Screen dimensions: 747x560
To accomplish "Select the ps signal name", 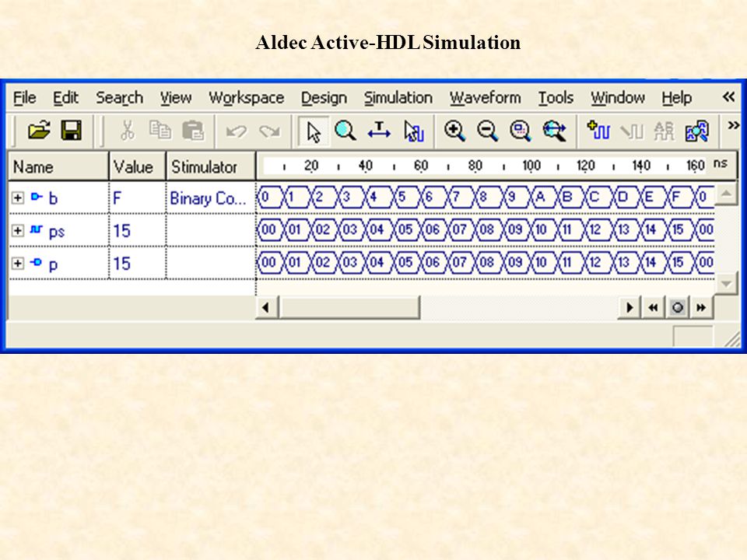I will point(57,232).
